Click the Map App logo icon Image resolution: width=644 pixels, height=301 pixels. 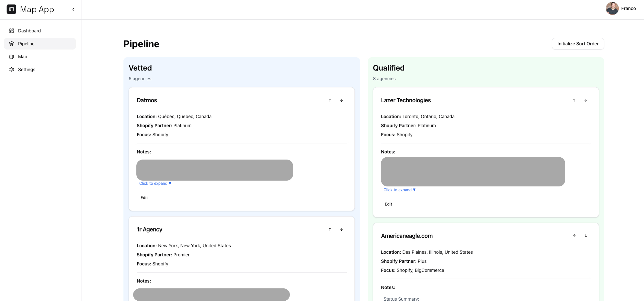click(x=11, y=9)
